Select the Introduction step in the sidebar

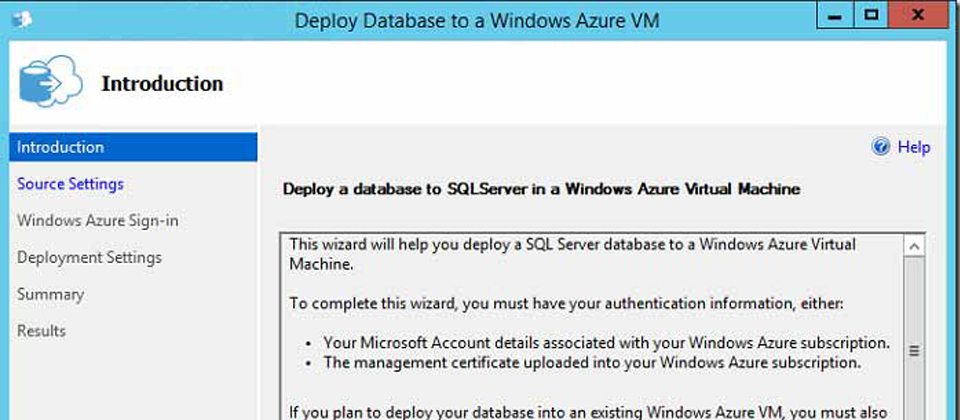coord(60,147)
